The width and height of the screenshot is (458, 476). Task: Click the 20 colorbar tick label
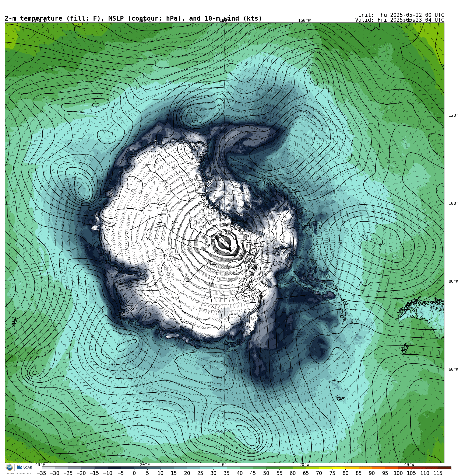point(187,473)
